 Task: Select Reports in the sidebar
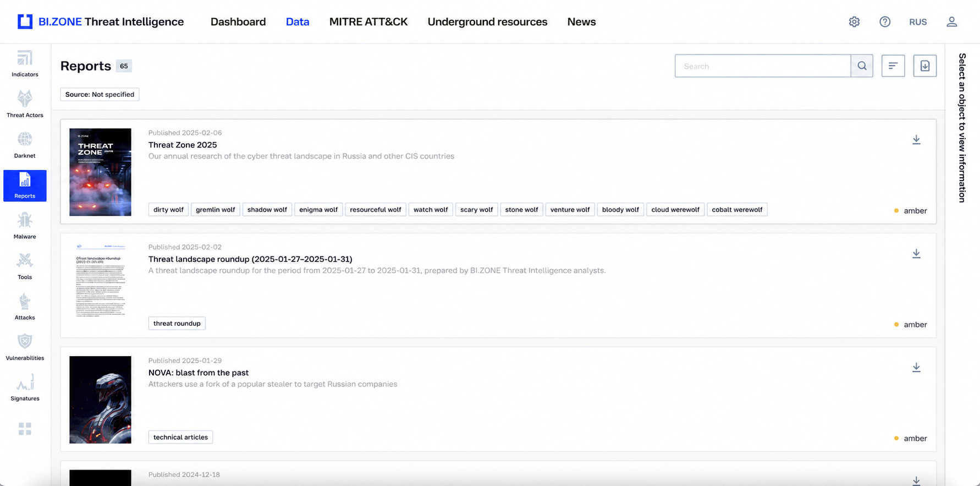[x=25, y=186]
